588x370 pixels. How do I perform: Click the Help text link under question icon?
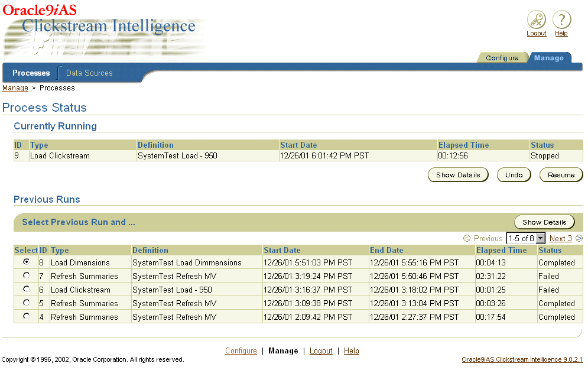click(561, 33)
